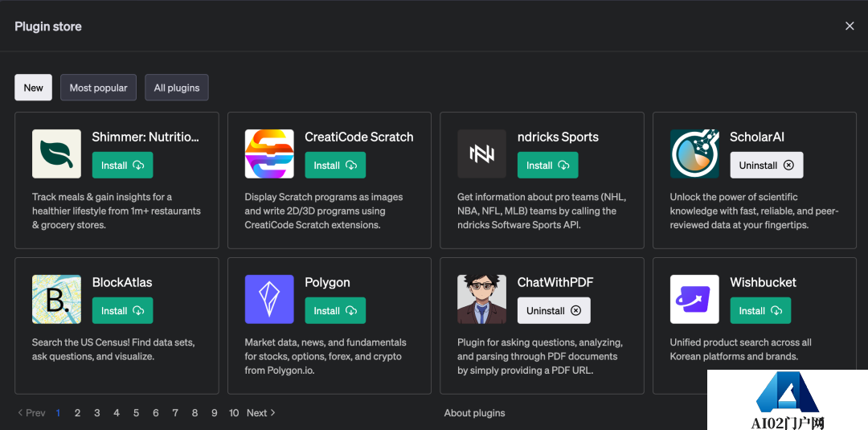Open the All plugins tab
This screenshot has width=868, height=430.
coord(177,88)
